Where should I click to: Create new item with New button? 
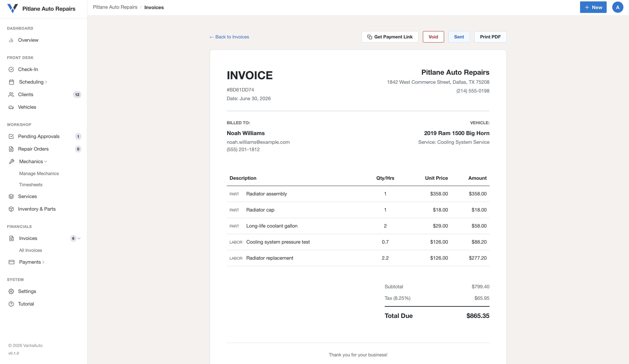pyautogui.click(x=593, y=7)
